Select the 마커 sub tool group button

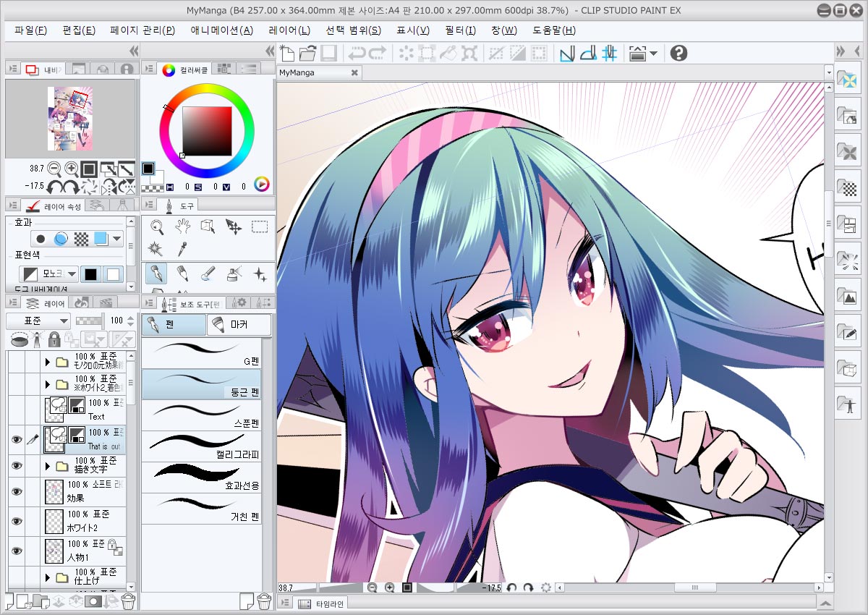click(x=239, y=325)
